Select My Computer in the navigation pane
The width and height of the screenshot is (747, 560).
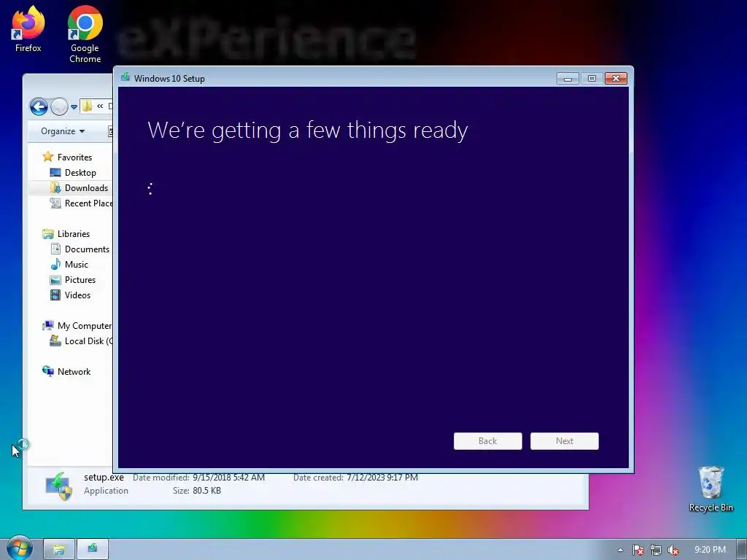77,326
